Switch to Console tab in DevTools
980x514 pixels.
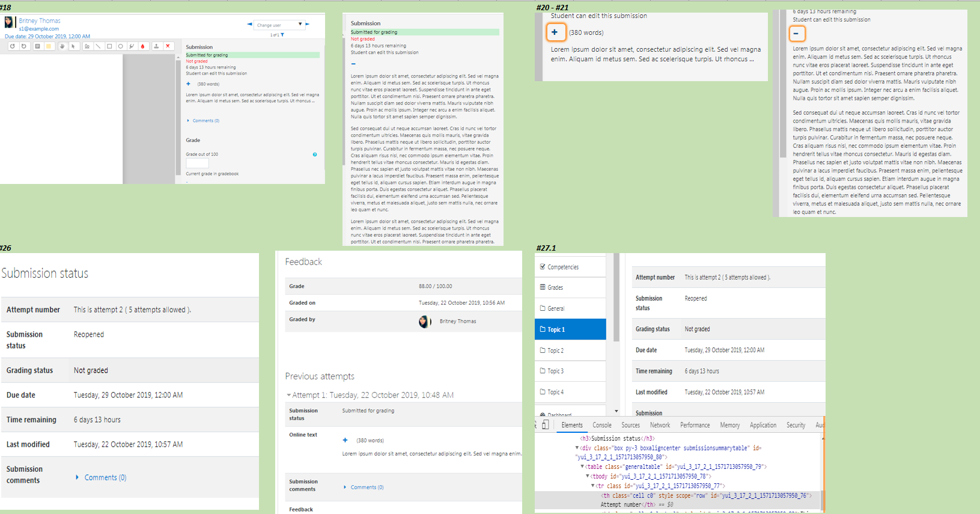602,425
